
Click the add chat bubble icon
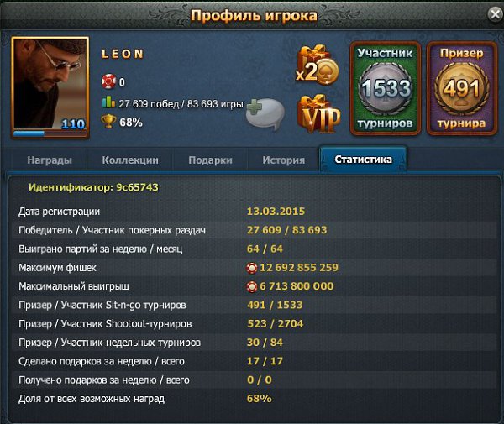(265, 113)
